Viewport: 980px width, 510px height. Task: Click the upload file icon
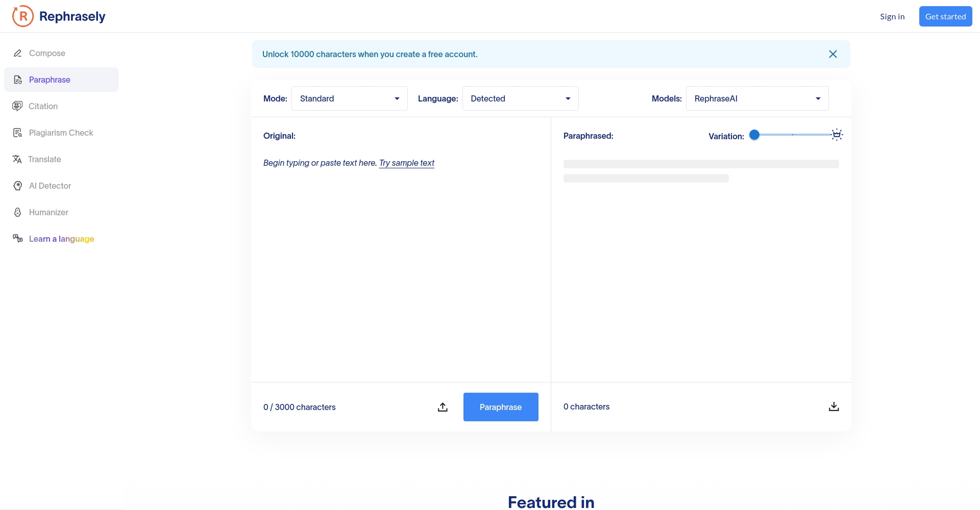coord(443,407)
